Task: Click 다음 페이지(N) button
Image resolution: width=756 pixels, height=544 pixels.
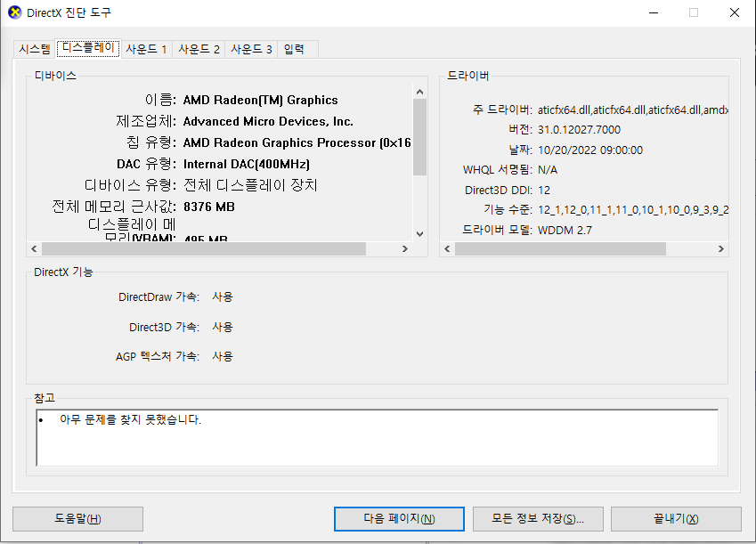Action: click(x=399, y=519)
